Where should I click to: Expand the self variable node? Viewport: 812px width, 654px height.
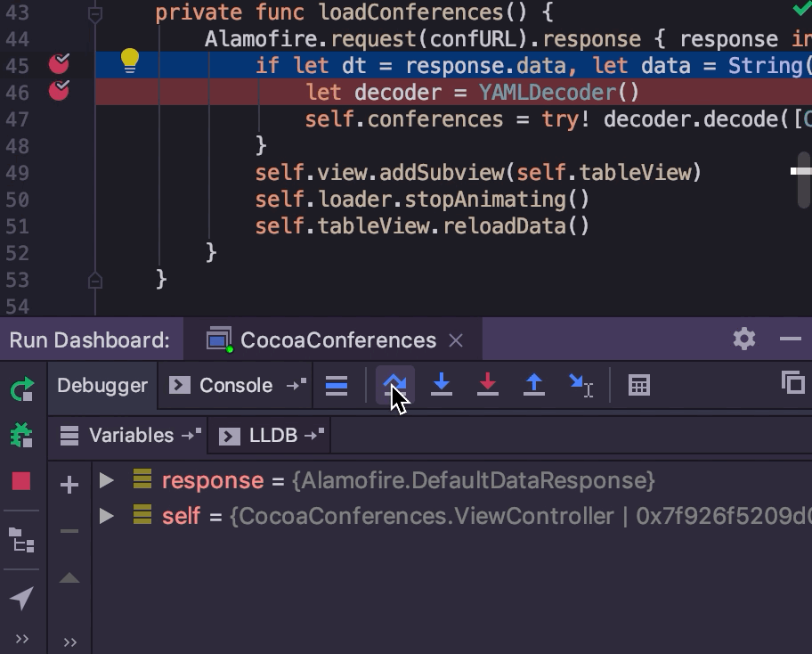click(x=107, y=516)
